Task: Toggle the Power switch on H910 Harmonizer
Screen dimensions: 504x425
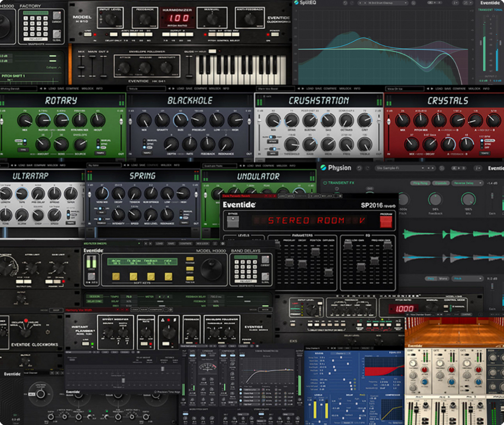Action: [x=275, y=34]
